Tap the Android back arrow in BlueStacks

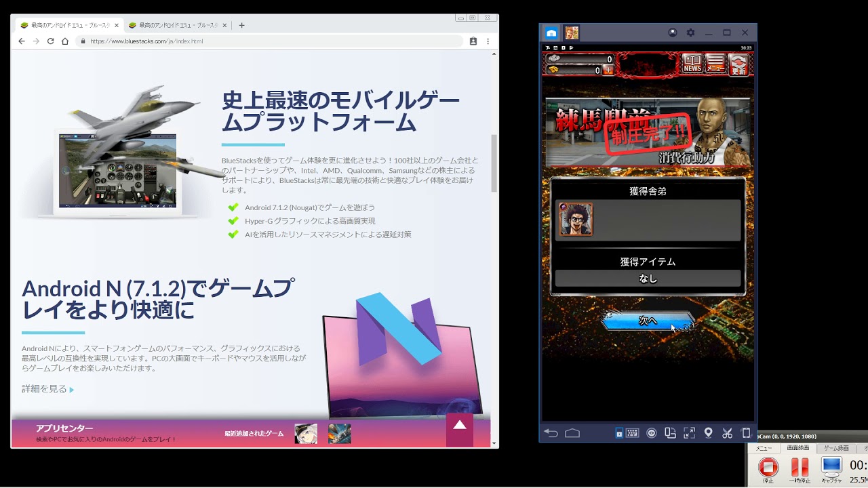551,433
